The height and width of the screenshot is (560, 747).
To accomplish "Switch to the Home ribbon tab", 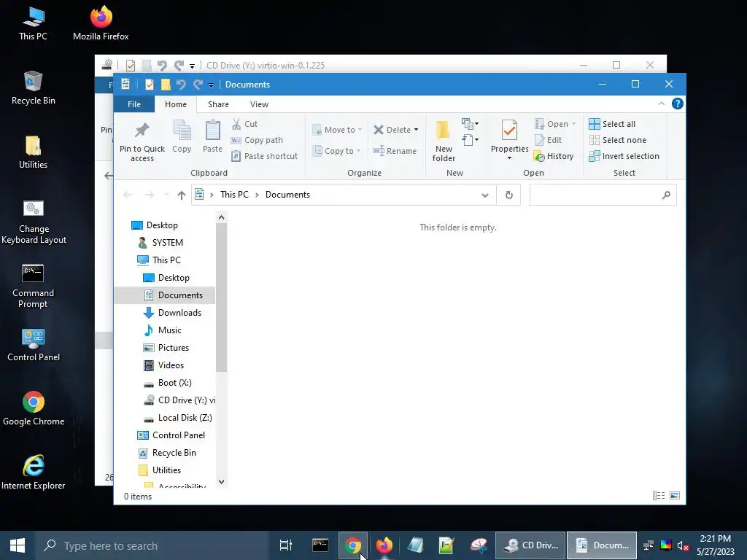I will click(176, 104).
